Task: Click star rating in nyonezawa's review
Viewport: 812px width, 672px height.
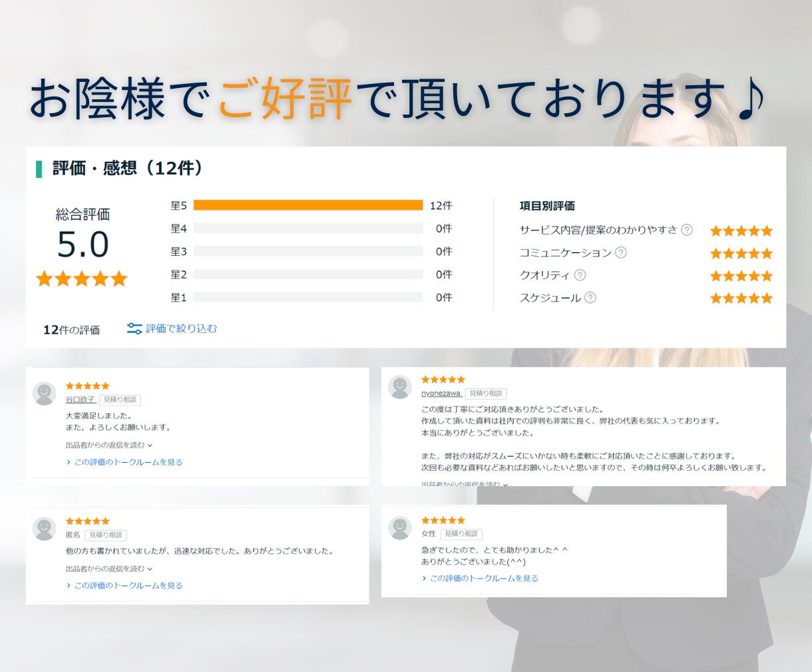Action: 443,380
